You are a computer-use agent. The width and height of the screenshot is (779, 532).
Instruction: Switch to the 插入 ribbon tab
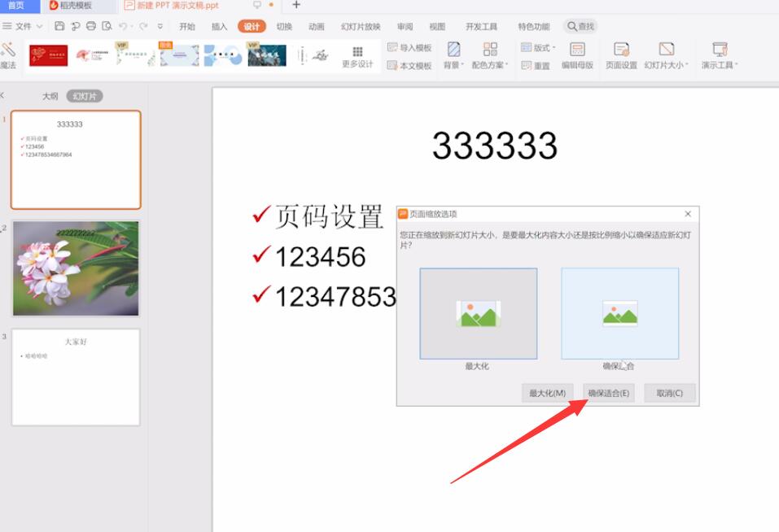[x=219, y=26]
